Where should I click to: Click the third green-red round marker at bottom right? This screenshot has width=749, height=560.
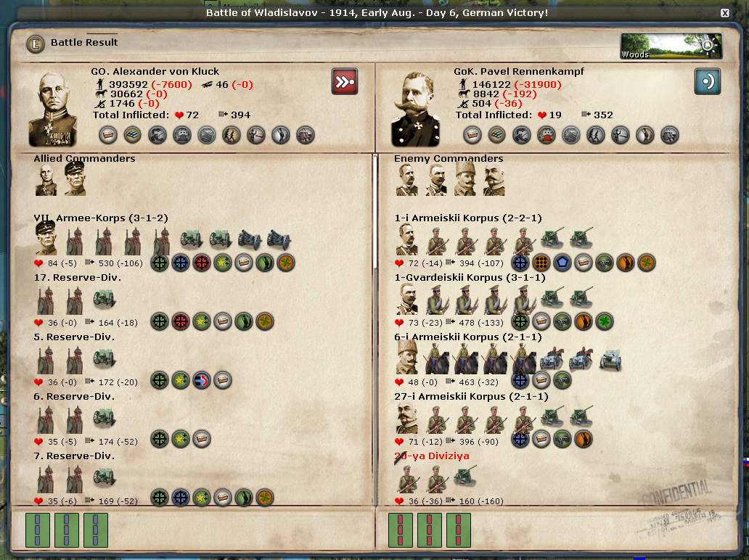459,530
